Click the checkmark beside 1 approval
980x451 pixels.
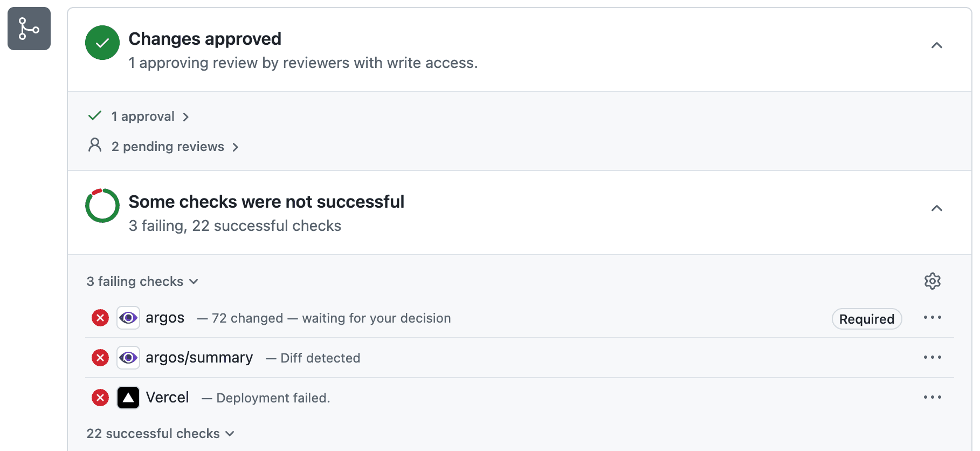pyautogui.click(x=95, y=115)
